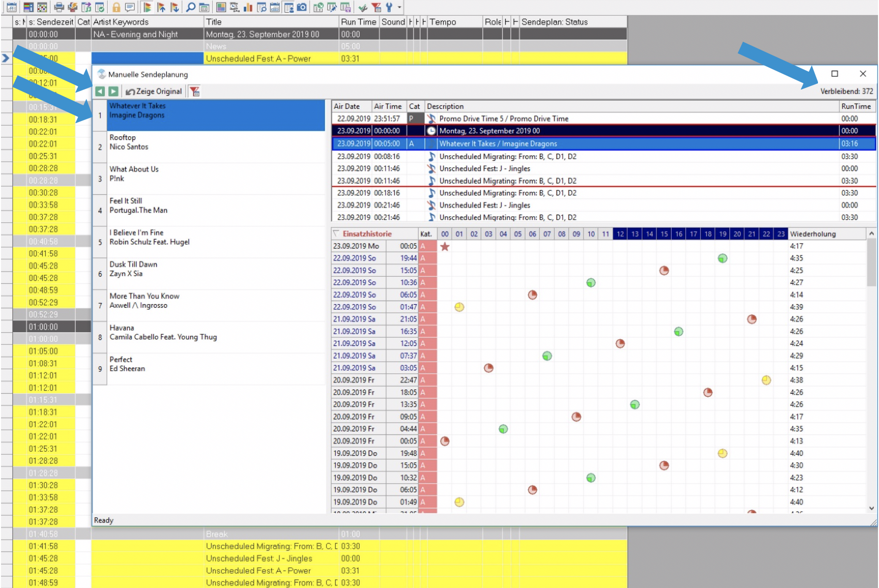
Task: Click the blue calendar grid icon
Action: point(275,7)
